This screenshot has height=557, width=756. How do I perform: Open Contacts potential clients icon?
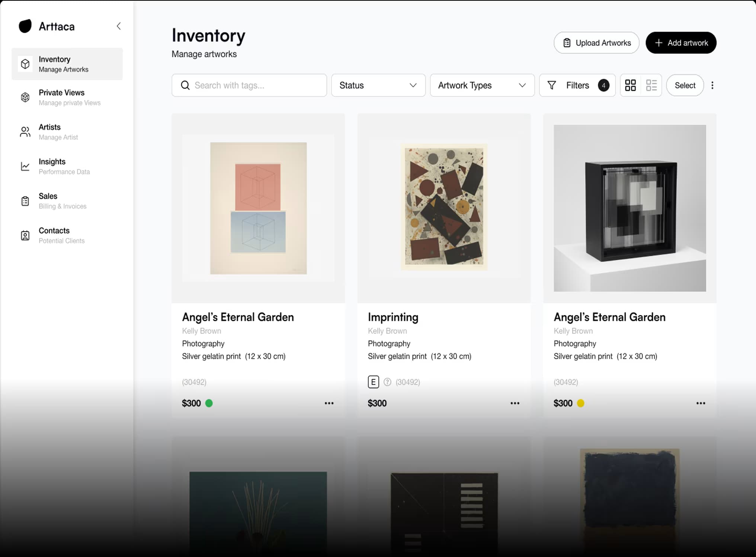pyautogui.click(x=25, y=235)
